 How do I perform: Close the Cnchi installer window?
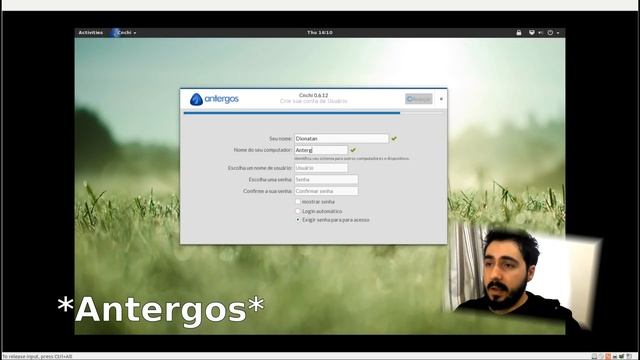pos(441,99)
